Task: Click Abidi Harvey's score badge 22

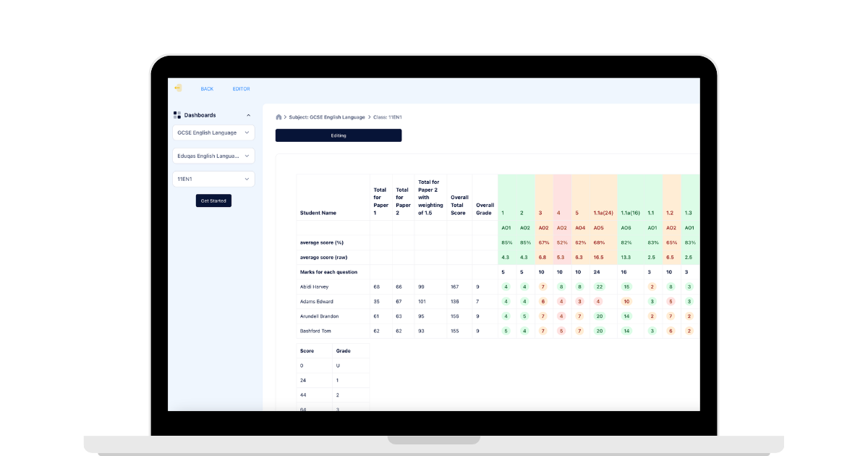Action: pos(598,287)
